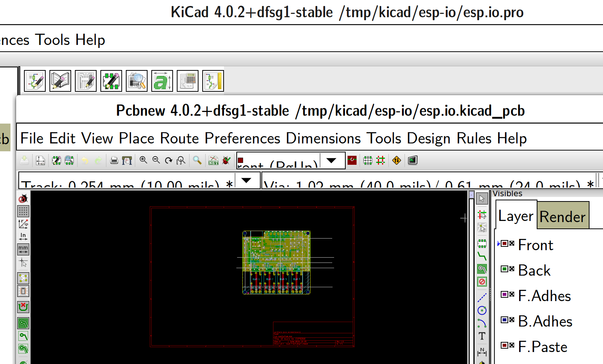Show only zone outlines
The width and height of the screenshot is (603, 364).
(23, 349)
